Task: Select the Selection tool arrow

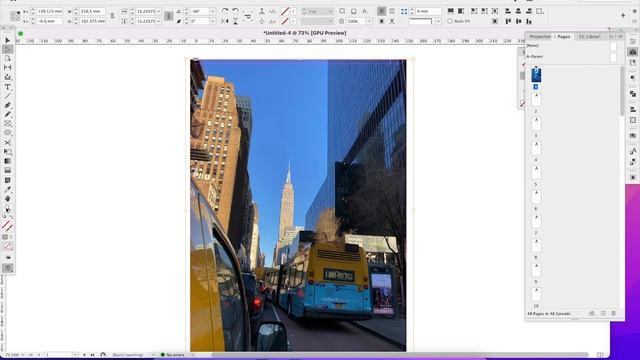Action: pos(7,40)
